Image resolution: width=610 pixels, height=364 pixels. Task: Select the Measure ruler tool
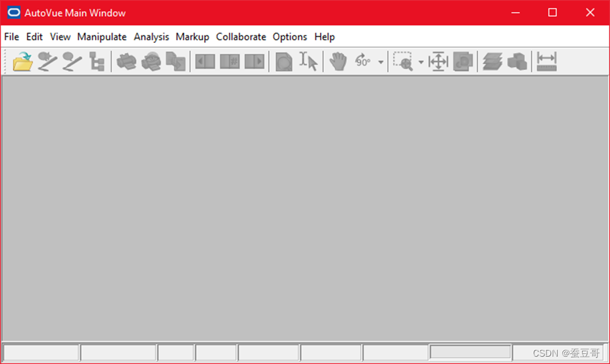click(x=546, y=62)
